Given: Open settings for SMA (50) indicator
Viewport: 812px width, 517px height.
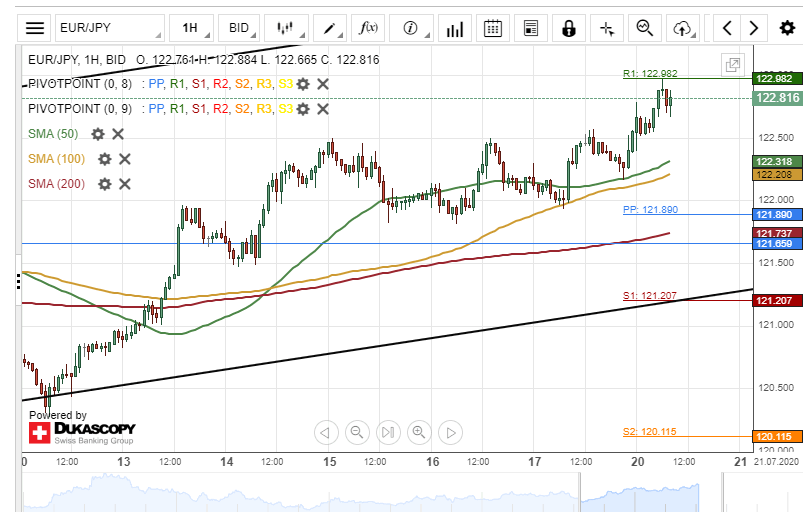Looking at the screenshot, I should tap(98, 134).
